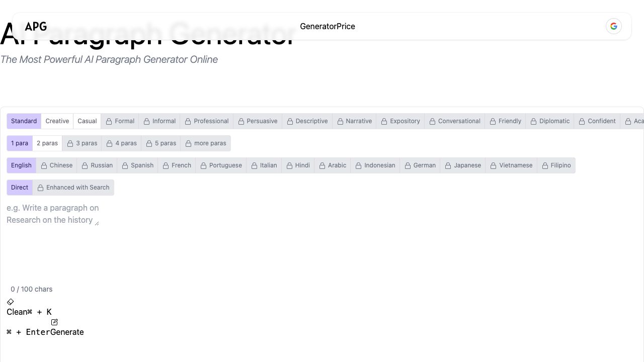Click the Clean button
The width and height of the screenshot is (644, 362).
pyautogui.click(x=17, y=312)
